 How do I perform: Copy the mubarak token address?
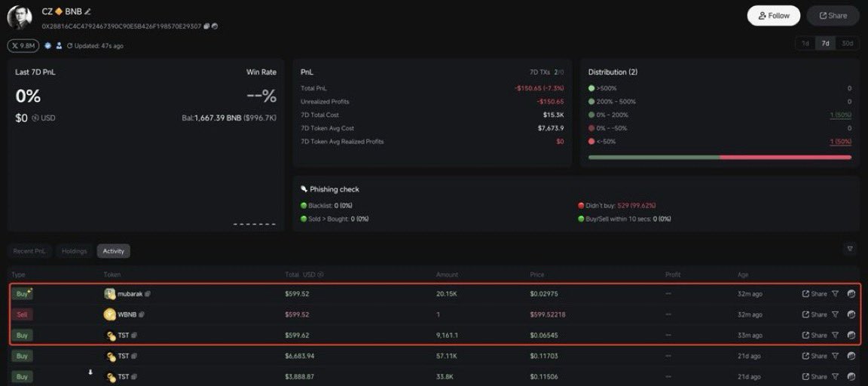pos(148,294)
